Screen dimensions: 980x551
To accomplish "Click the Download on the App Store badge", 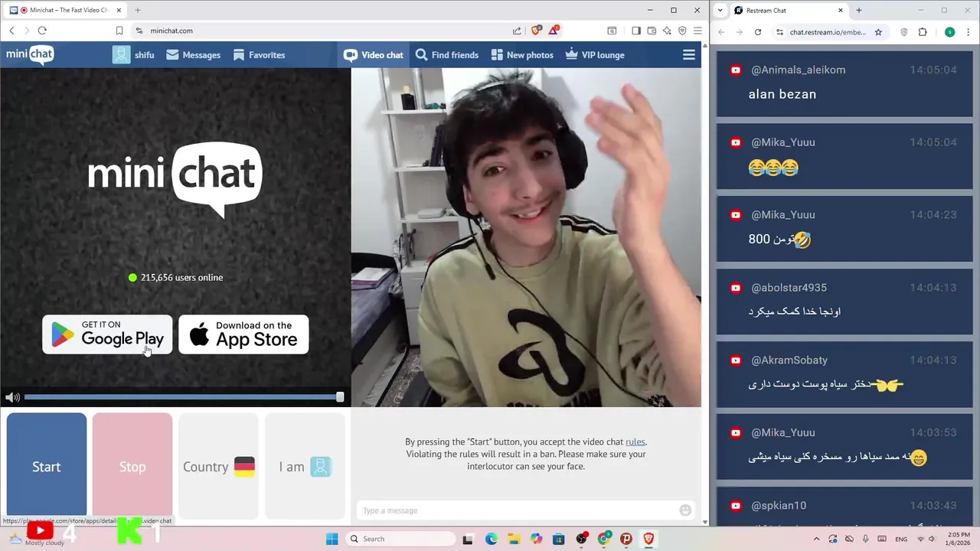I will click(x=243, y=334).
